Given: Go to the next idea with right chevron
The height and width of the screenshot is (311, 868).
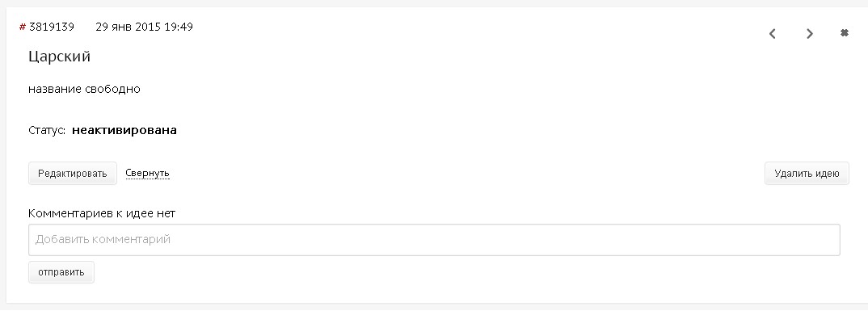Looking at the screenshot, I should 810,34.
